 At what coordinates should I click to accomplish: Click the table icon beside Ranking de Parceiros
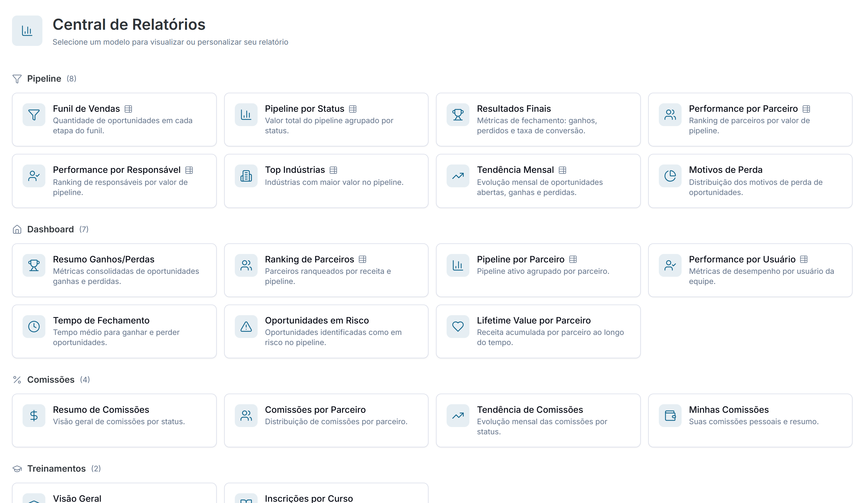pos(362,260)
